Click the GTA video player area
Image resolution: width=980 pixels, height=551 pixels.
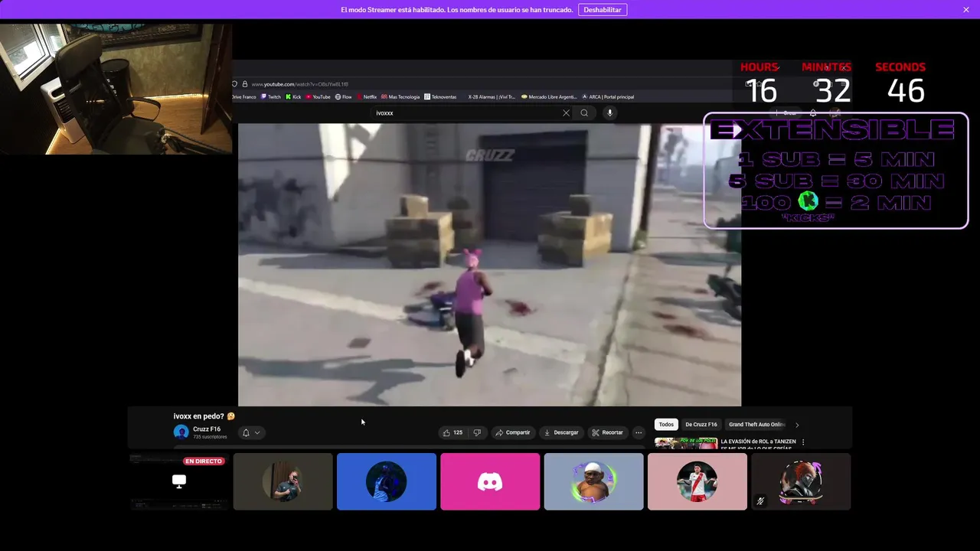(489, 265)
